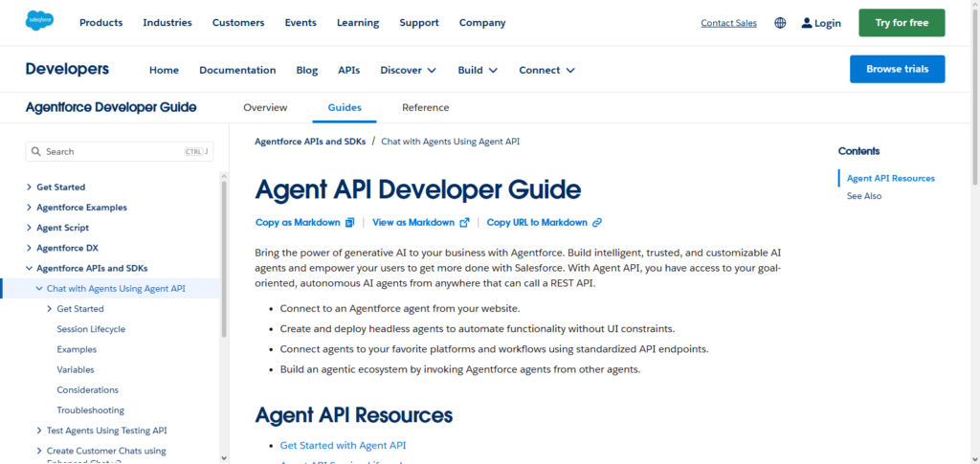Open Company in top navigation
The width and height of the screenshot is (980, 464).
click(x=482, y=22)
